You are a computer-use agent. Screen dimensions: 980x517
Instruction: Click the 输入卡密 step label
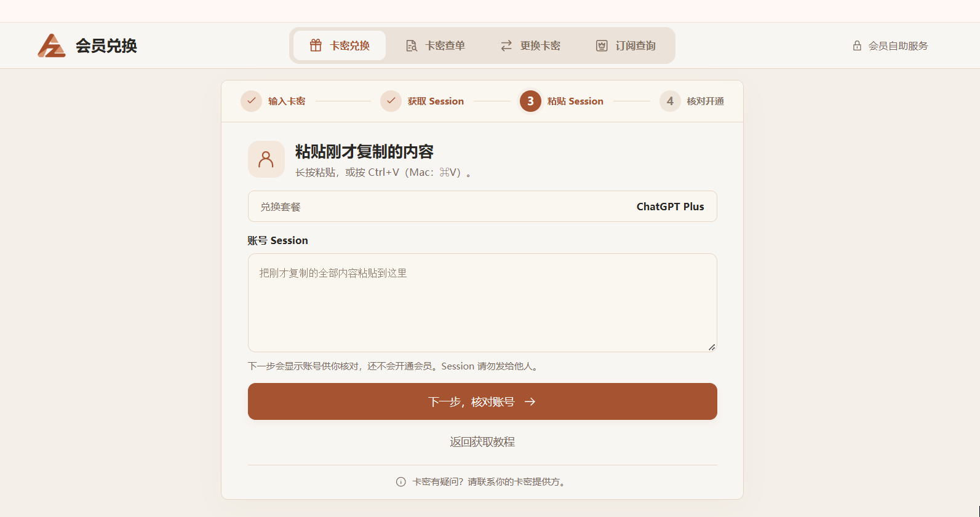tap(287, 101)
